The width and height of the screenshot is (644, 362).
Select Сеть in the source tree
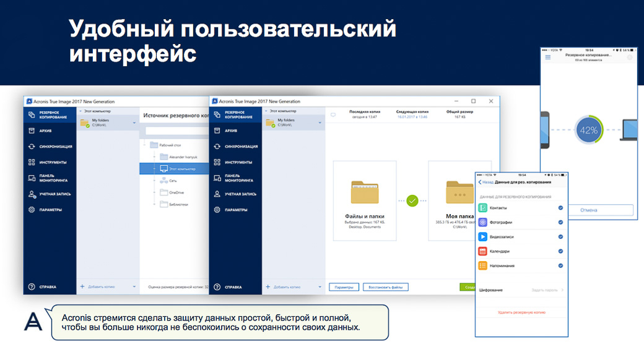168,181
